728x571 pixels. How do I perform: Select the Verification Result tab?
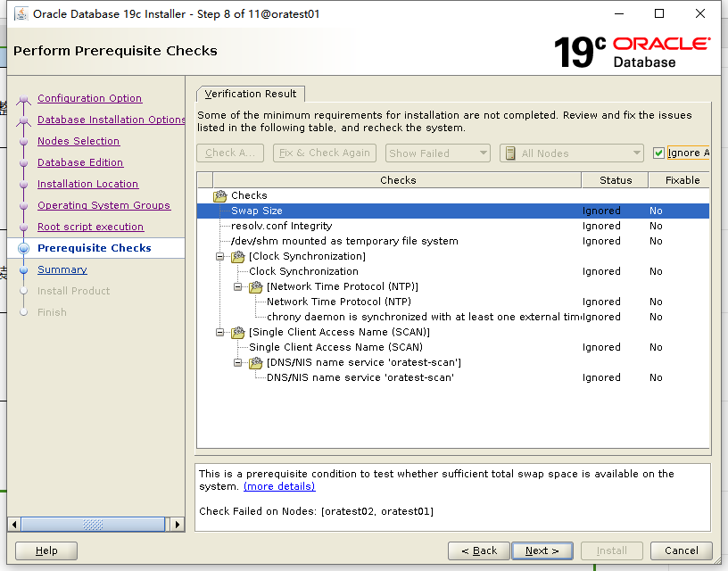tap(251, 93)
